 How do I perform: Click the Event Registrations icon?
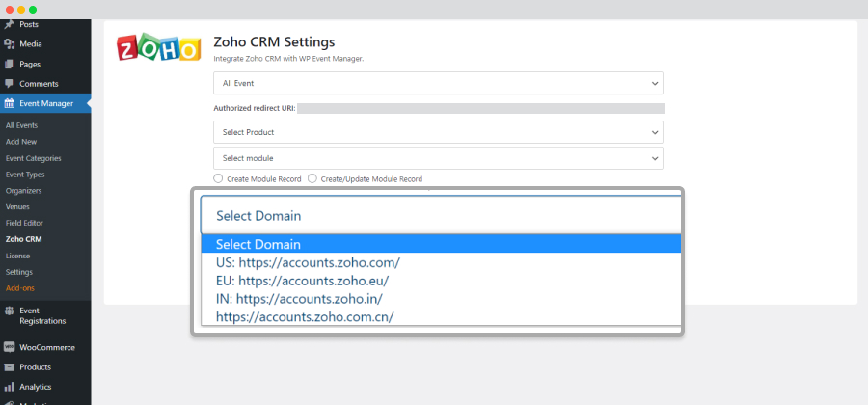[x=9, y=310]
